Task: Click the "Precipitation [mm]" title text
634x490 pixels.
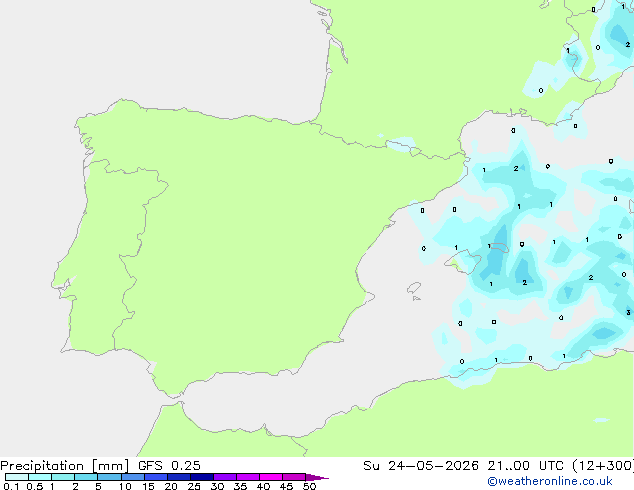Action: [65, 466]
